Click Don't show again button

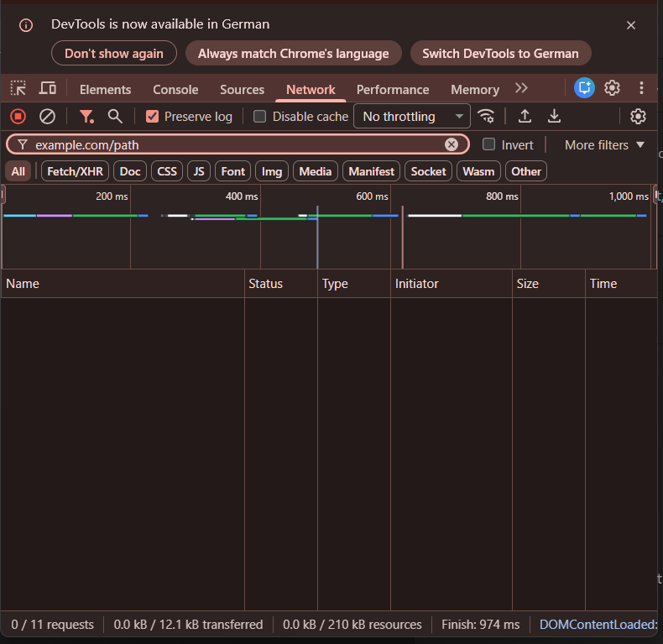pos(114,53)
